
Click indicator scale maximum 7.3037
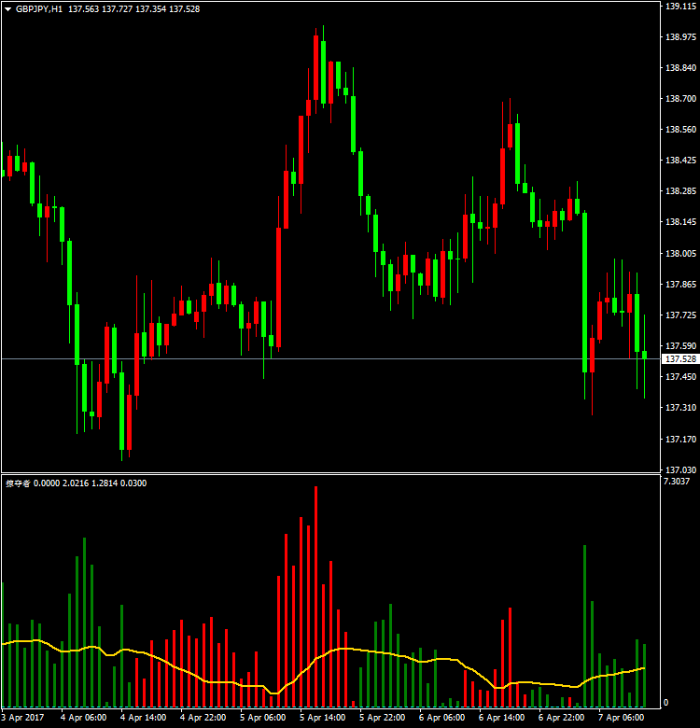677,482
